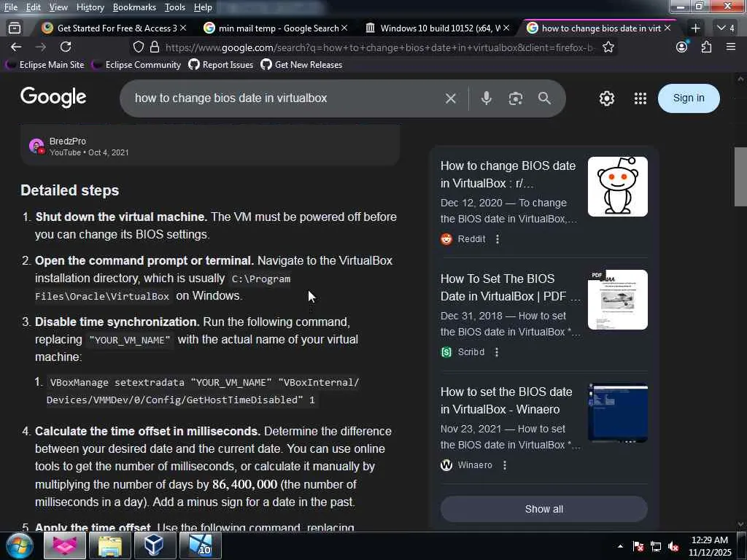Close the Windows 10 build 10152 tab
747x560 pixels.
point(506,28)
